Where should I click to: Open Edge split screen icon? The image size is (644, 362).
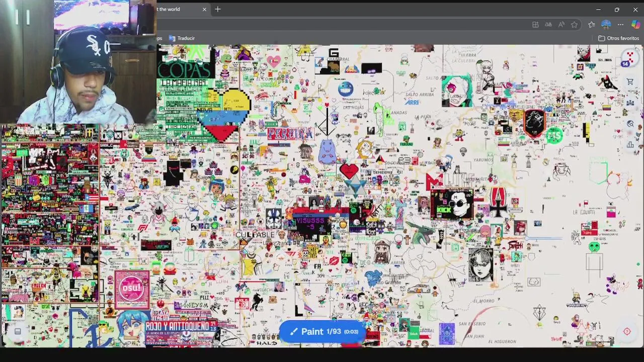coord(535,25)
